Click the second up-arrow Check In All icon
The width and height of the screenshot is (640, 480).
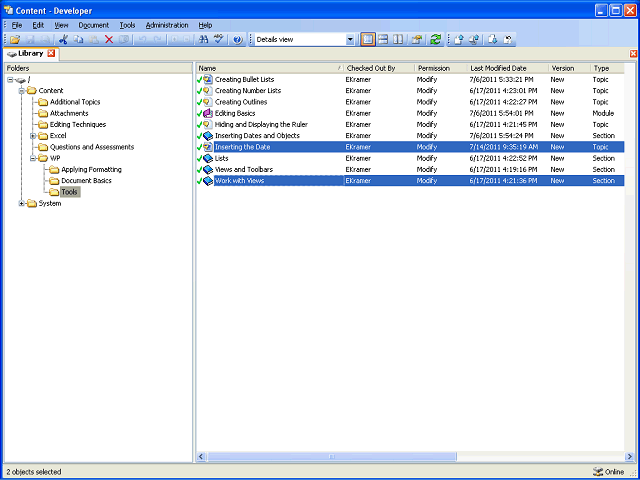click(x=474, y=40)
